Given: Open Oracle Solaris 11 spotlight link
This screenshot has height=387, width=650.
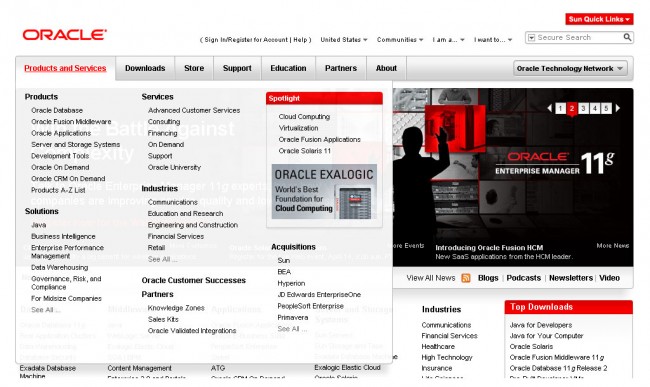Looking at the screenshot, I should click(305, 151).
